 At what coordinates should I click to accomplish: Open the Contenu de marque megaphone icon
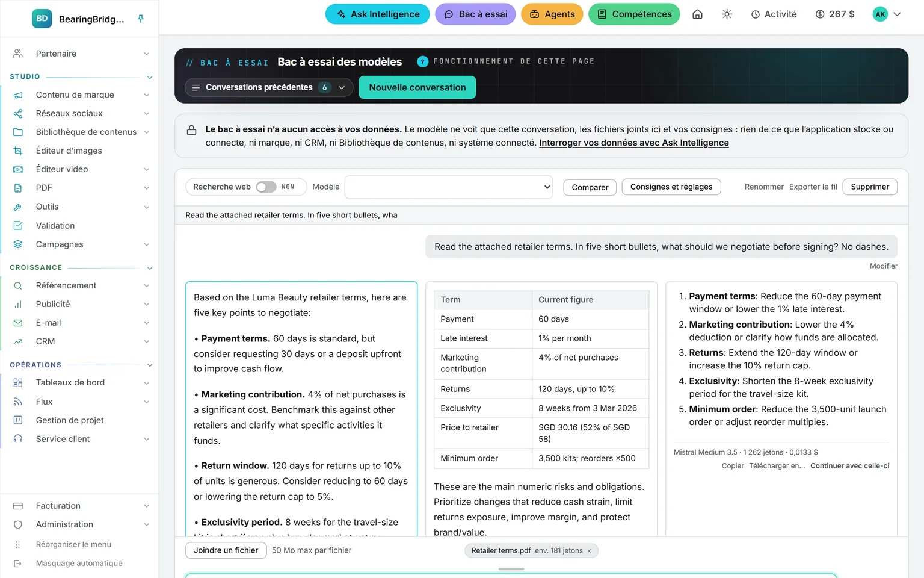[18, 95]
